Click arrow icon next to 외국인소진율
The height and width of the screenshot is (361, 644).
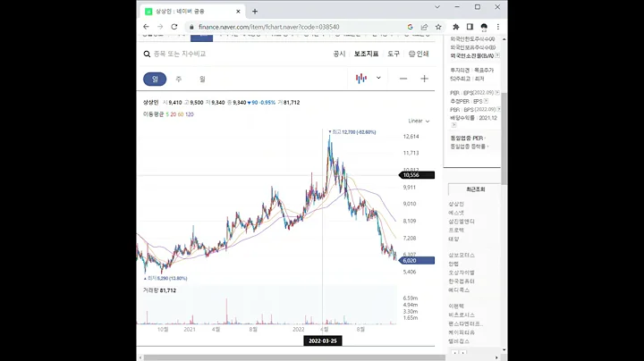coord(497,55)
